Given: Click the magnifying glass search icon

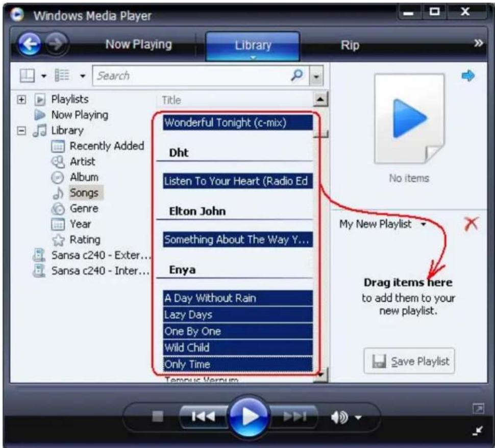Looking at the screenshot, I should click(x=297, y=75).
